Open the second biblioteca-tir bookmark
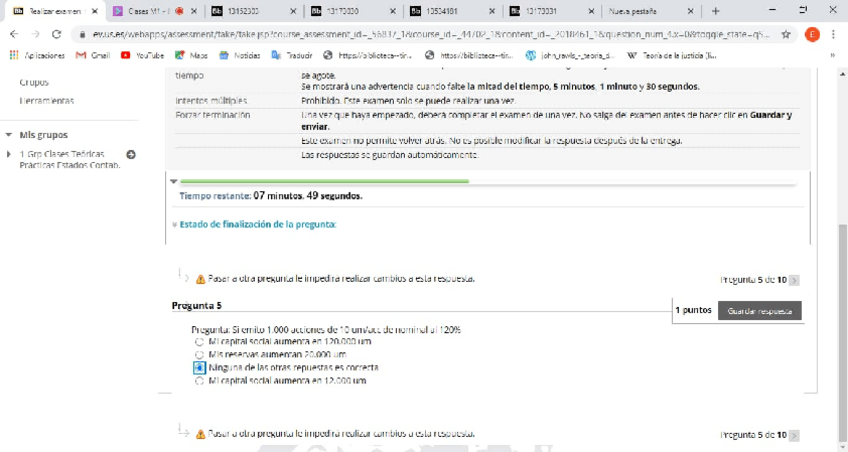 469,55
